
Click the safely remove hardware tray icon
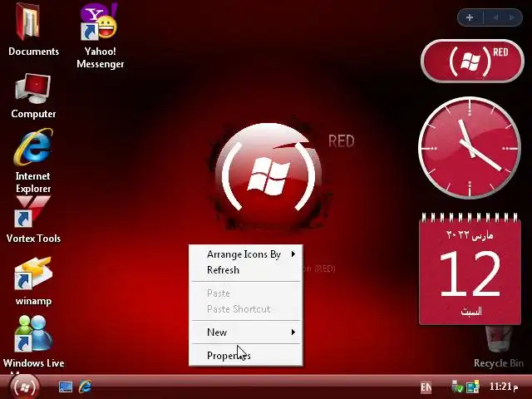pos(457,387)
